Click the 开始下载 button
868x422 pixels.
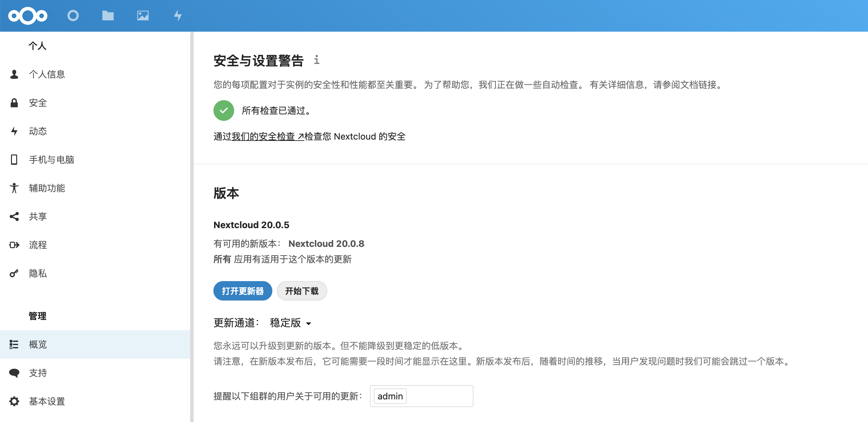tap(302, 291)
